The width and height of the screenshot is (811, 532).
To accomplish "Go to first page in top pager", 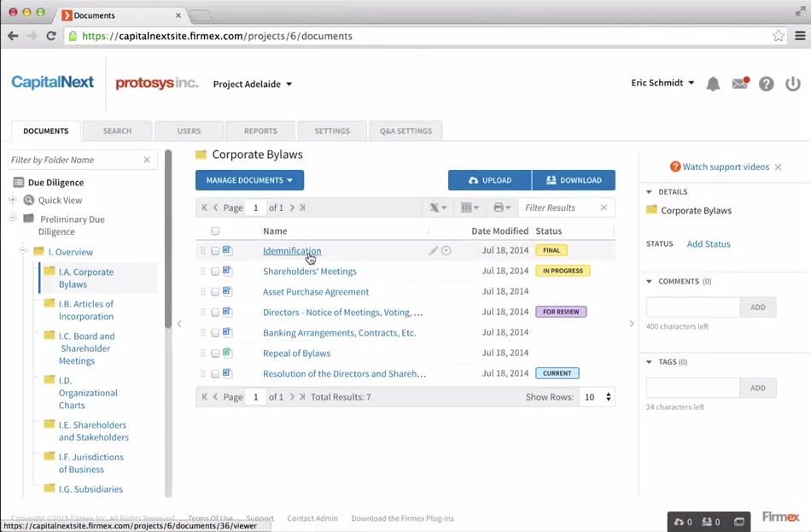I will click(x=204, y=208).
